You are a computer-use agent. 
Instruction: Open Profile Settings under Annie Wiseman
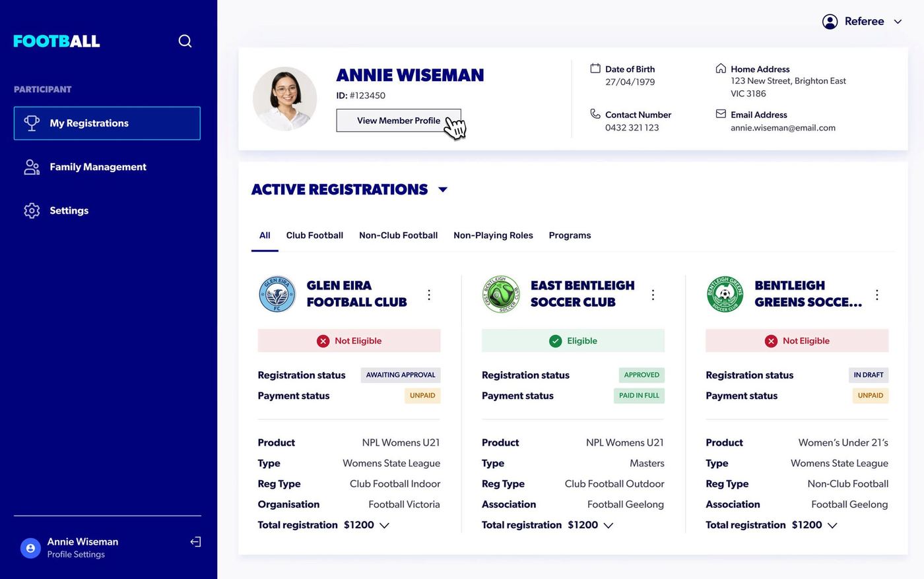pos(76,555)
